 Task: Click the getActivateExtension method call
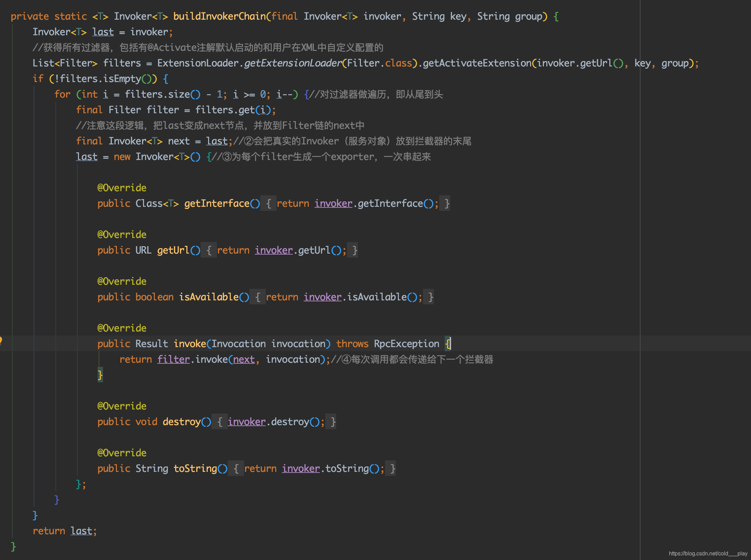[x=477, y=63]
